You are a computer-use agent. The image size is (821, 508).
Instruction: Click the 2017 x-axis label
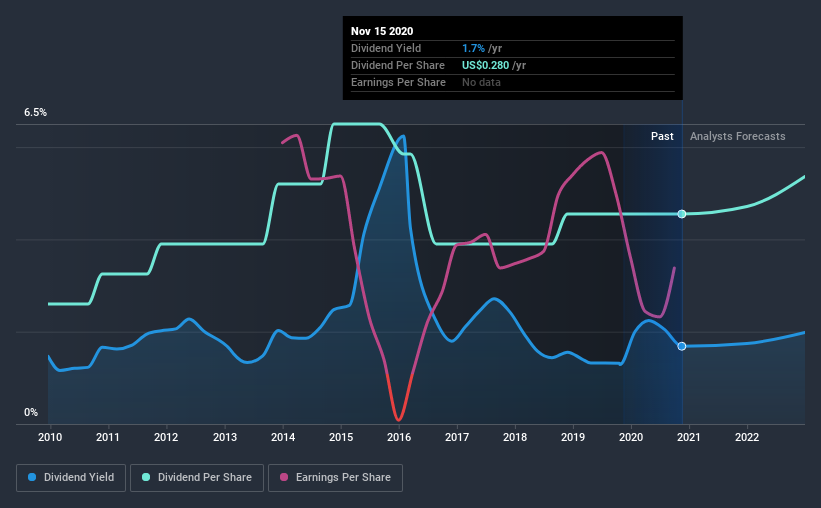click(457, 437)
